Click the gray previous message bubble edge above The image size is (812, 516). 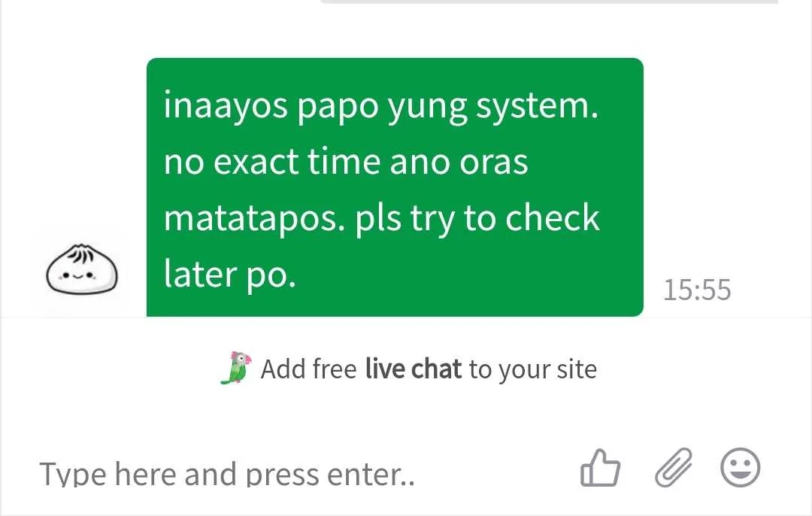click(x=549, y=2)
